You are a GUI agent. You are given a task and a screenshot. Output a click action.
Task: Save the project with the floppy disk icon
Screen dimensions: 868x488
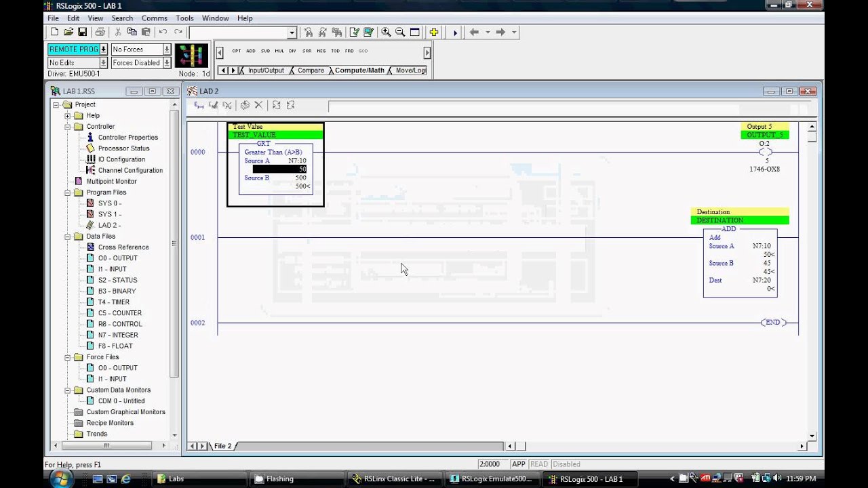(x=82, y=32)
